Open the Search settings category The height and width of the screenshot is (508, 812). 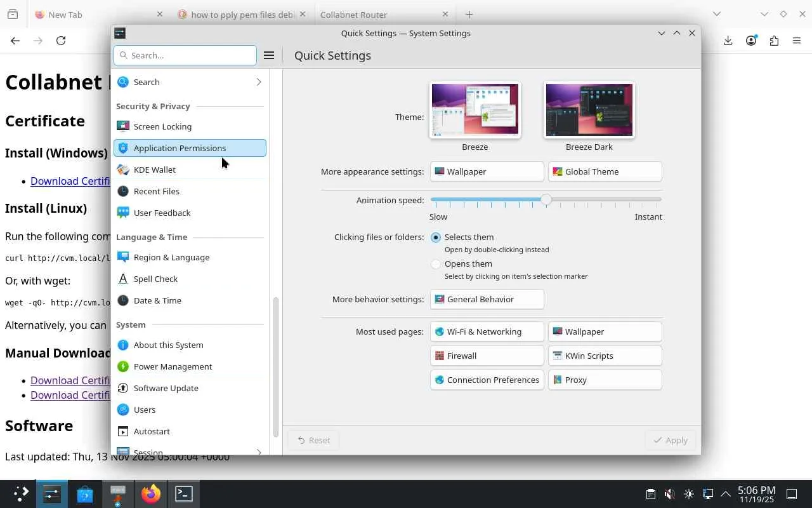[x=190, y=82]
